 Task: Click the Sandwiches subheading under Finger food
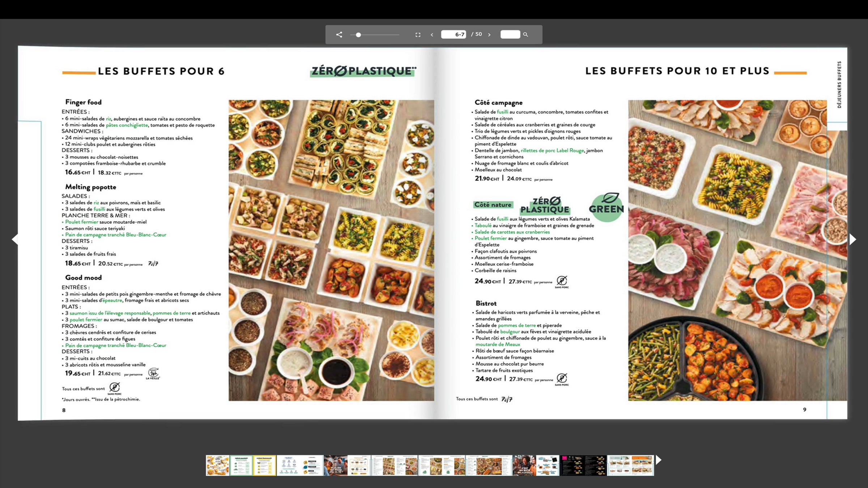82,131
